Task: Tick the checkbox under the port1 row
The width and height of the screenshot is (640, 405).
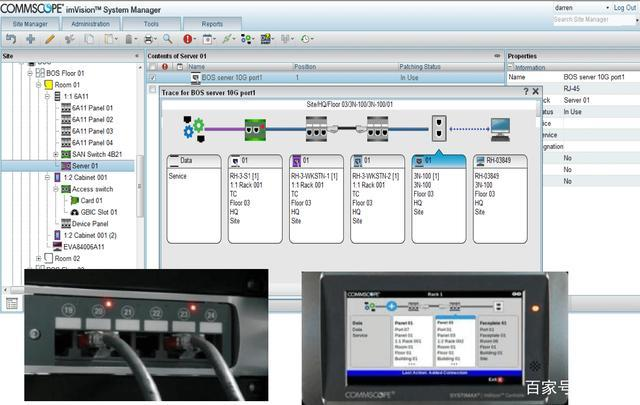Action: point(152,89)
